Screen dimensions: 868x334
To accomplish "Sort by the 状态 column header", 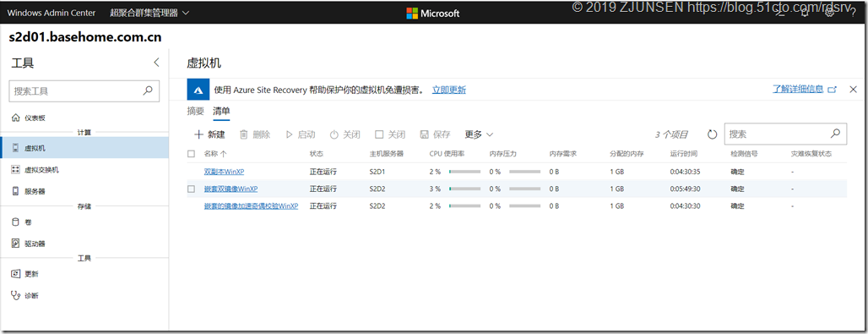I will (x=317, y=154).
